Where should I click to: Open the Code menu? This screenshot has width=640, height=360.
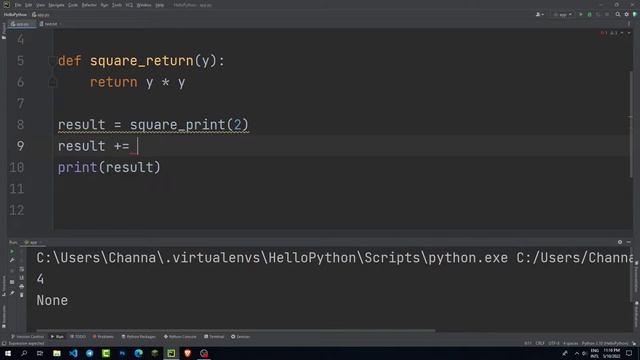(73, 5)
